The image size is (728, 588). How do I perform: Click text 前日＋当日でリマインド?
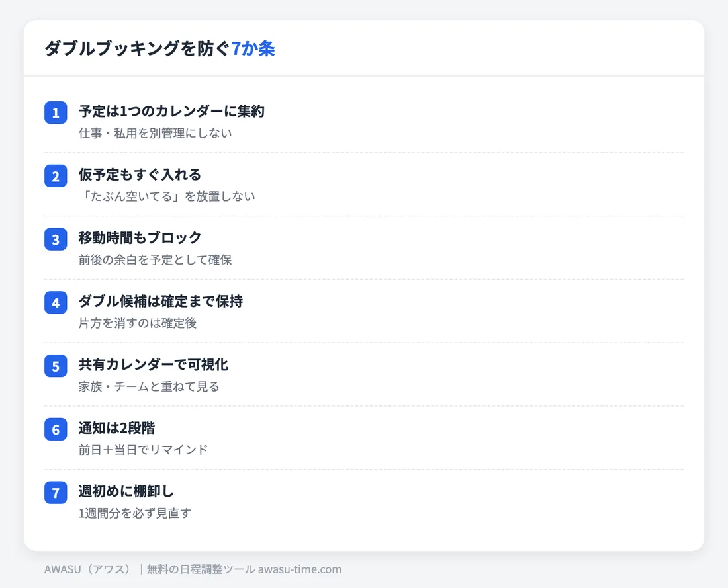click(x=143, y=450)
